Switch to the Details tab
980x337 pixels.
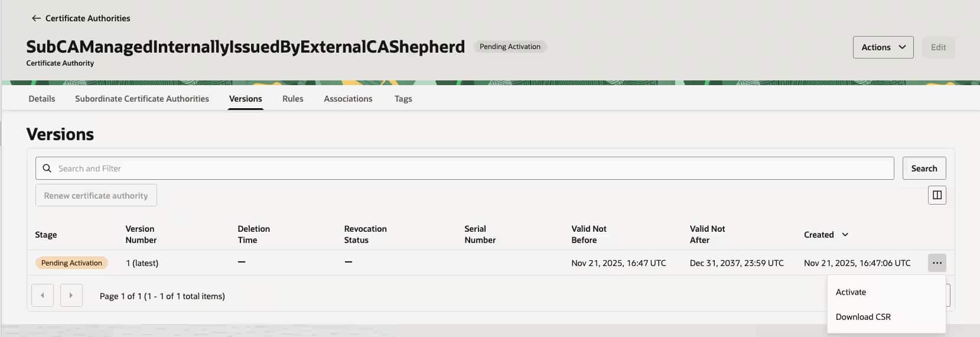pyautogui.click(x=42, y=99)
